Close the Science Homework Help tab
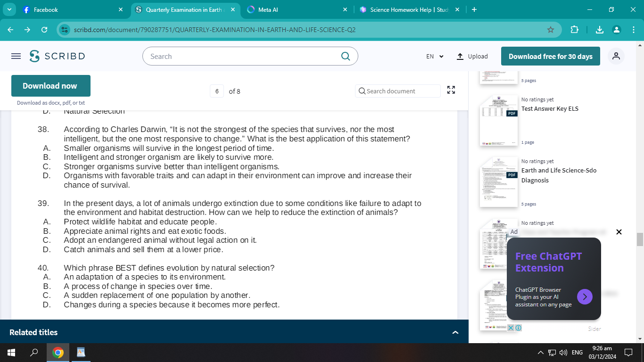The image size is (644, 362). tap(457, 9)
